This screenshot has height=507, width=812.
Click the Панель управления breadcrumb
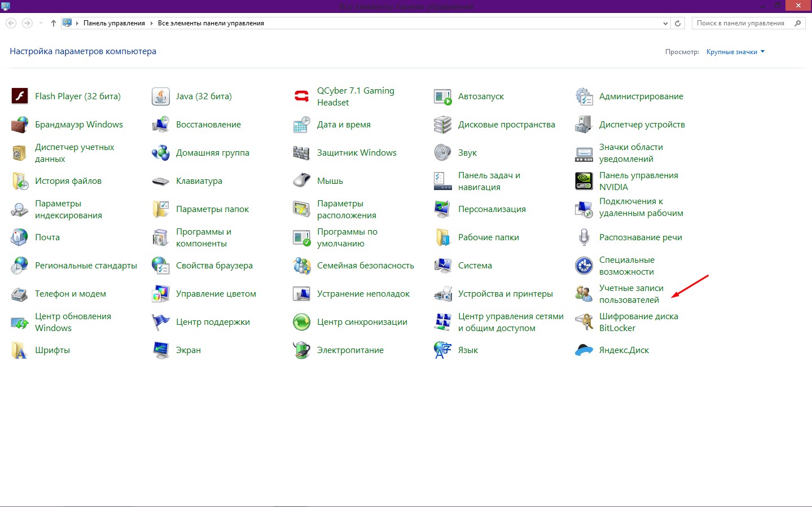coord(114,23)
